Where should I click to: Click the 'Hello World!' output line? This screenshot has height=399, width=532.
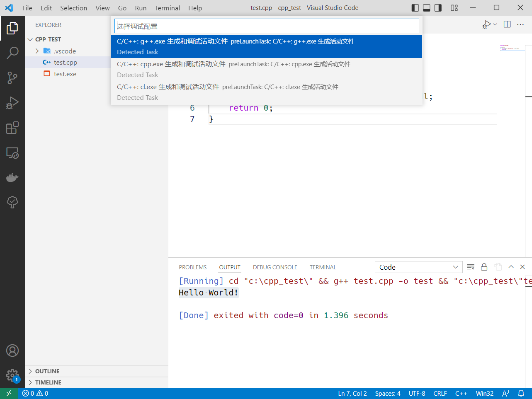tap(208, 293)
